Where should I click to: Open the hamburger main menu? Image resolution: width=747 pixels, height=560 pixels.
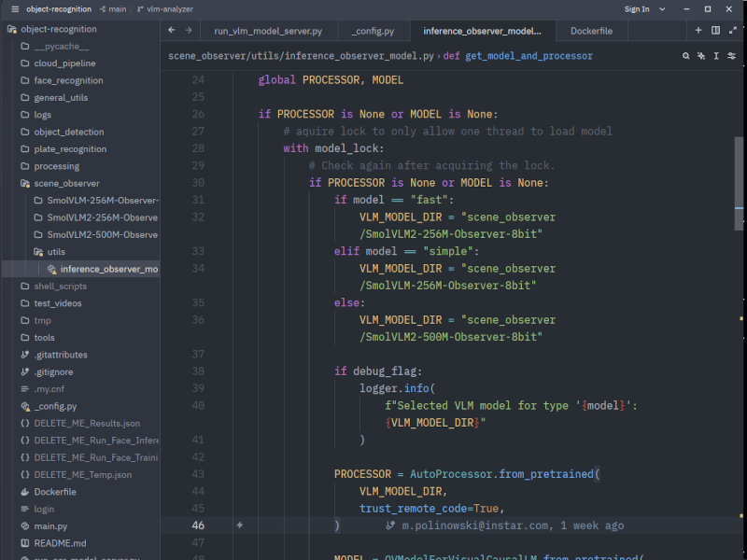15,9
